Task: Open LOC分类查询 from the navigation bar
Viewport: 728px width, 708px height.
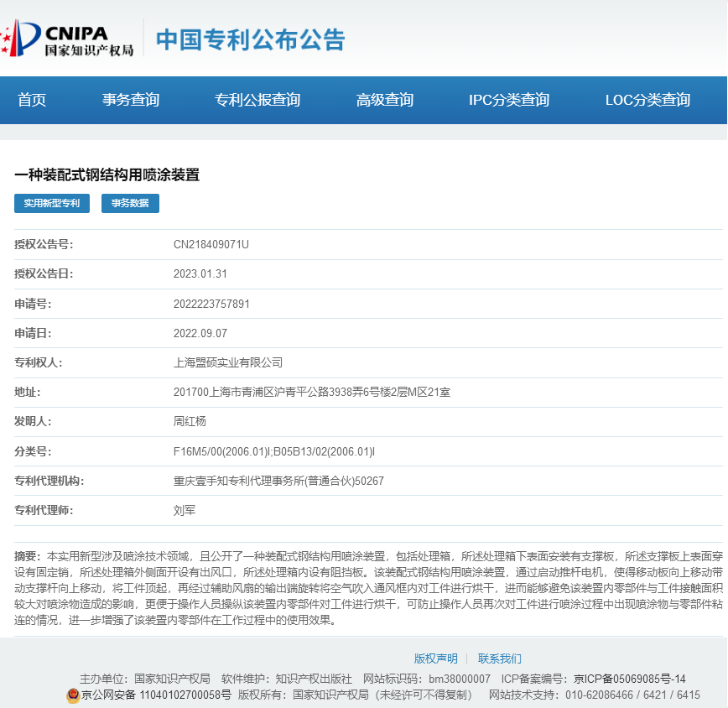Action: coord(647,100)
